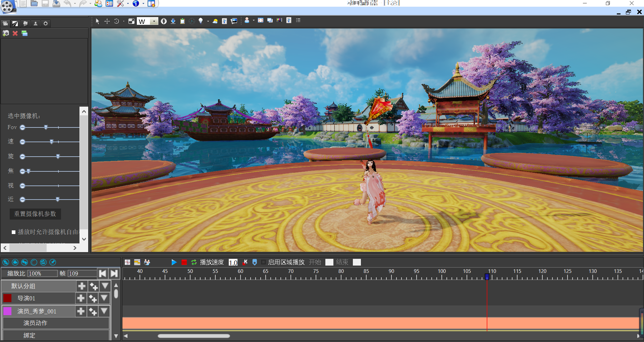Toggle 播放时允许摄像机自由 checkbox
The height and width of the screenshot is (342, 644).
14,232
